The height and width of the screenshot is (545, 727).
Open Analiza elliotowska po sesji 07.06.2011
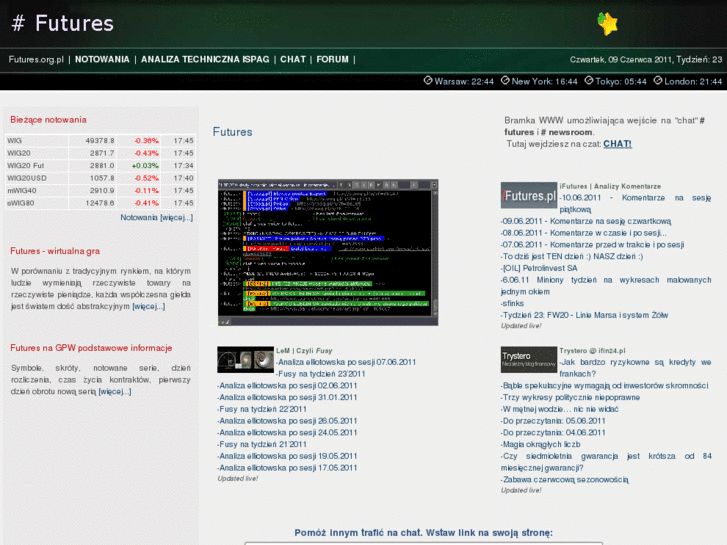click(346, 362)
